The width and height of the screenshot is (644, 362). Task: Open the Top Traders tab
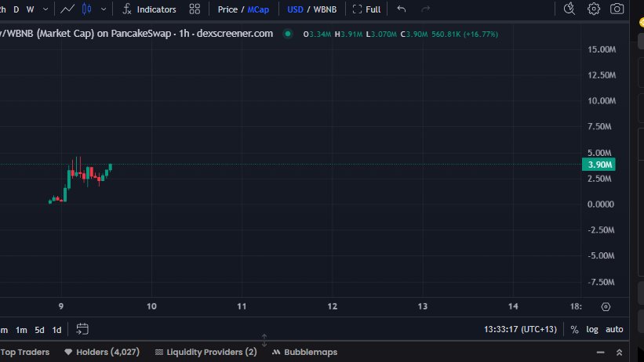click(24, 352)
